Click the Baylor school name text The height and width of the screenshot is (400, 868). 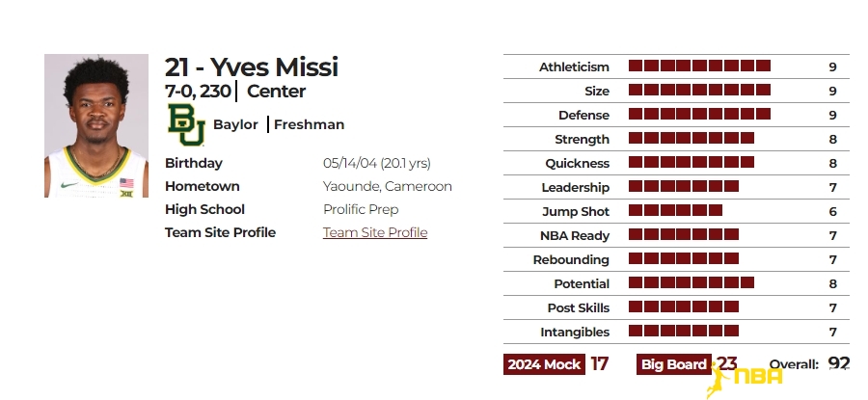(x=235, y=124)
